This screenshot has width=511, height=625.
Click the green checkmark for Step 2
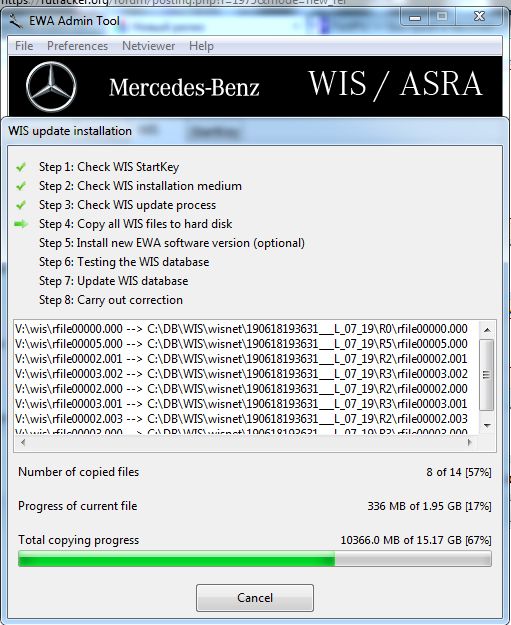coord(21,186)
